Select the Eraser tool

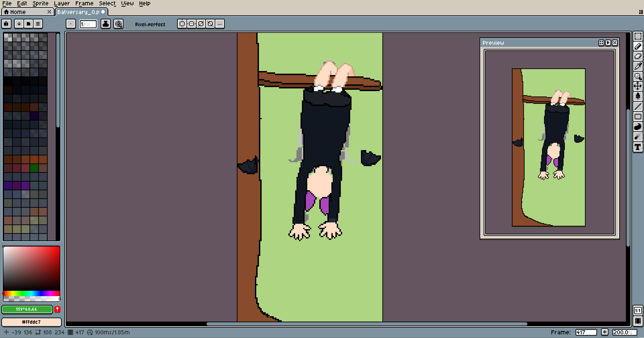638,56
